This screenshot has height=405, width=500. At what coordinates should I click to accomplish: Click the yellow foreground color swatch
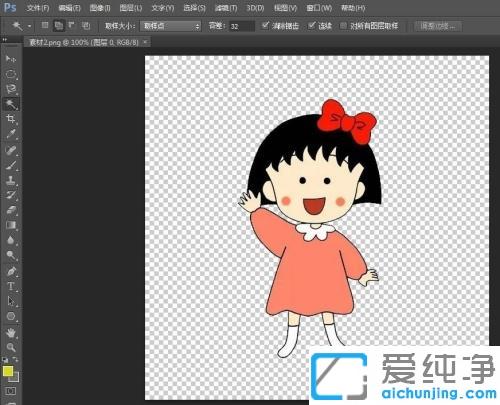[x=8, y=371]
